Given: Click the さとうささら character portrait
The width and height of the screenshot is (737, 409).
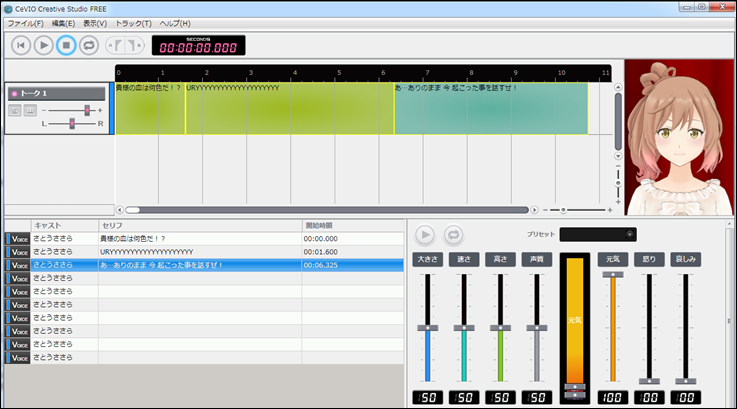Looking at the screenshot, I should coord(678,137).
